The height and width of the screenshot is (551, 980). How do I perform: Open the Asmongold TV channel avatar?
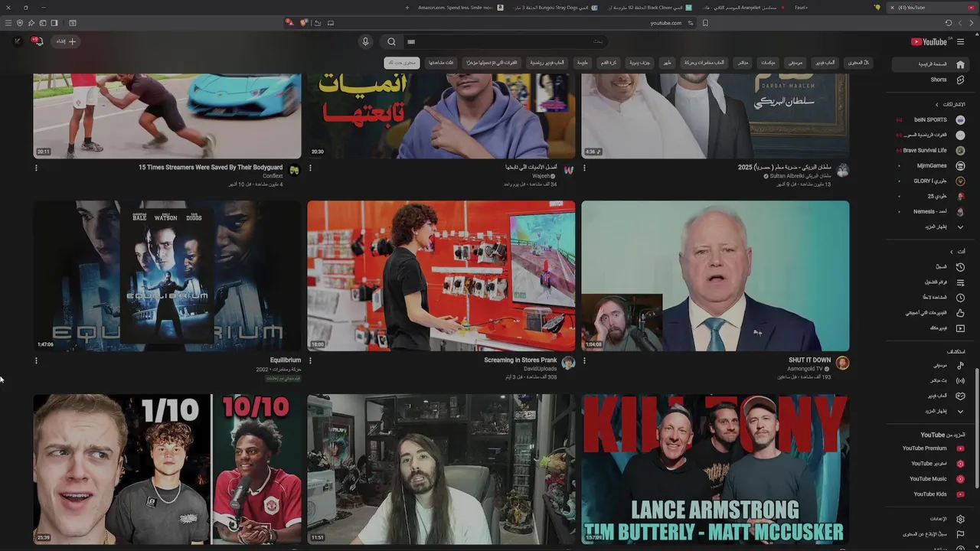point(842,363)
